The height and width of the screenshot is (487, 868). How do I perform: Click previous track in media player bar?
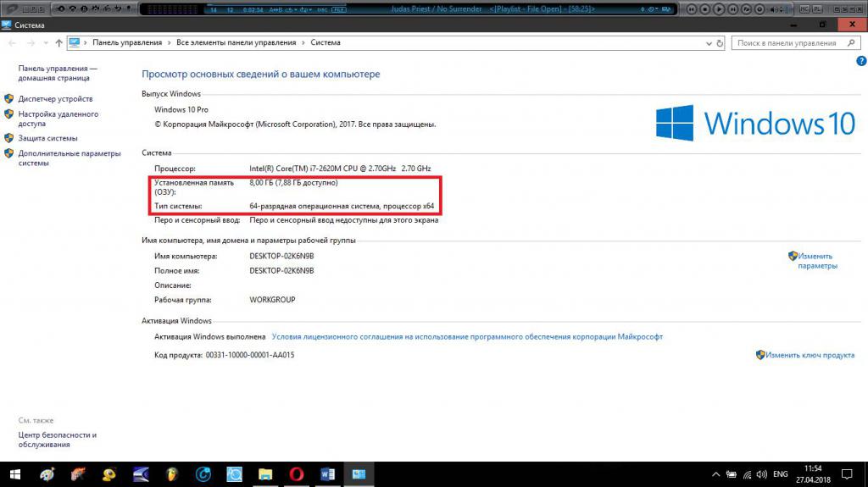click(x=692, y=8)
